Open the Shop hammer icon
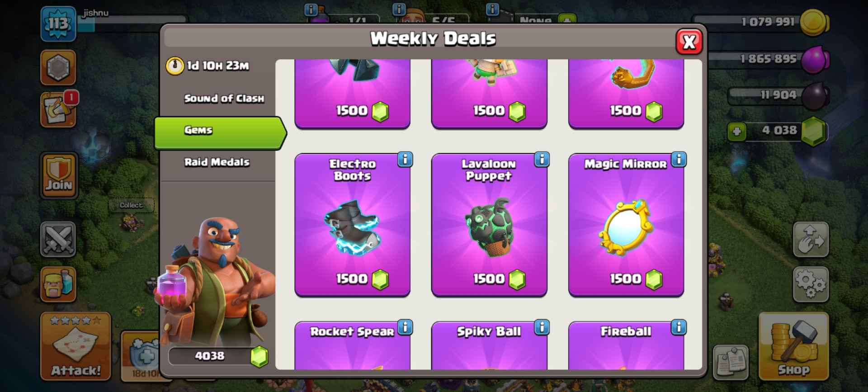The image size is (868, 392). click(x=793, y=346)
